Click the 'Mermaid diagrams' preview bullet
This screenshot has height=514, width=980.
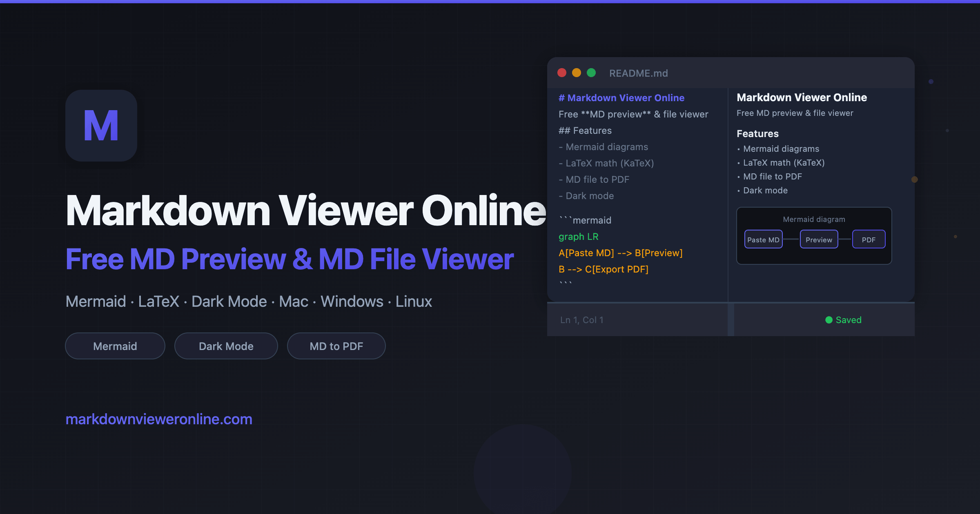click(x=781, y=149)
